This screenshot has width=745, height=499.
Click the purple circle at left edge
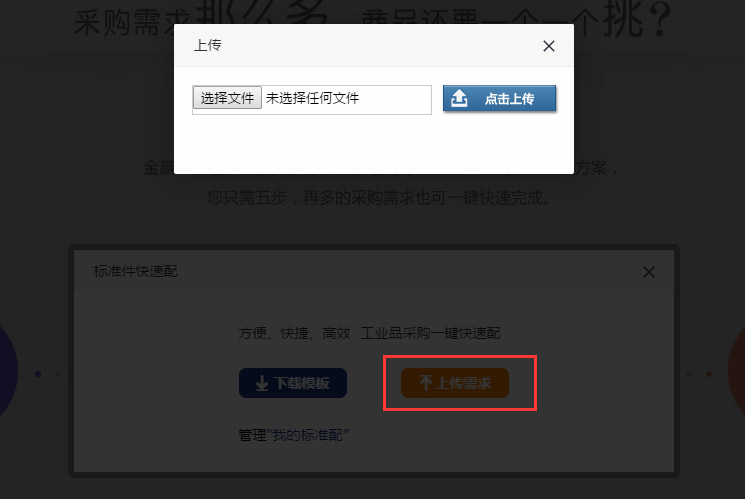(x=7, y=371)
